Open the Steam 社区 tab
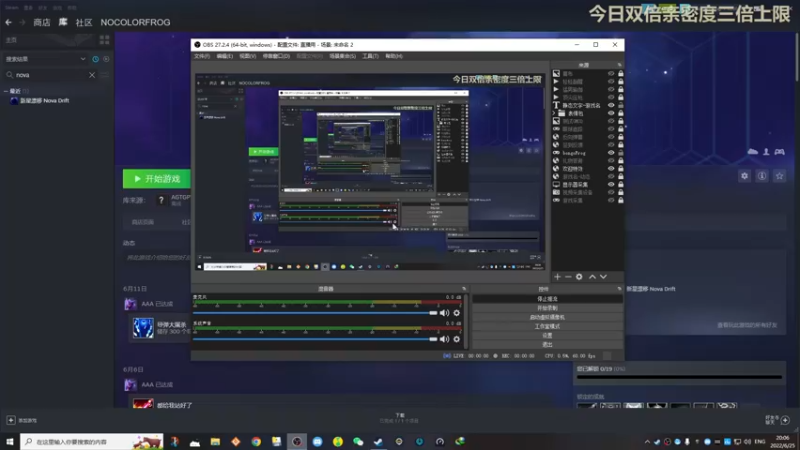Viewport: 800px width, 450px height. 84,22
